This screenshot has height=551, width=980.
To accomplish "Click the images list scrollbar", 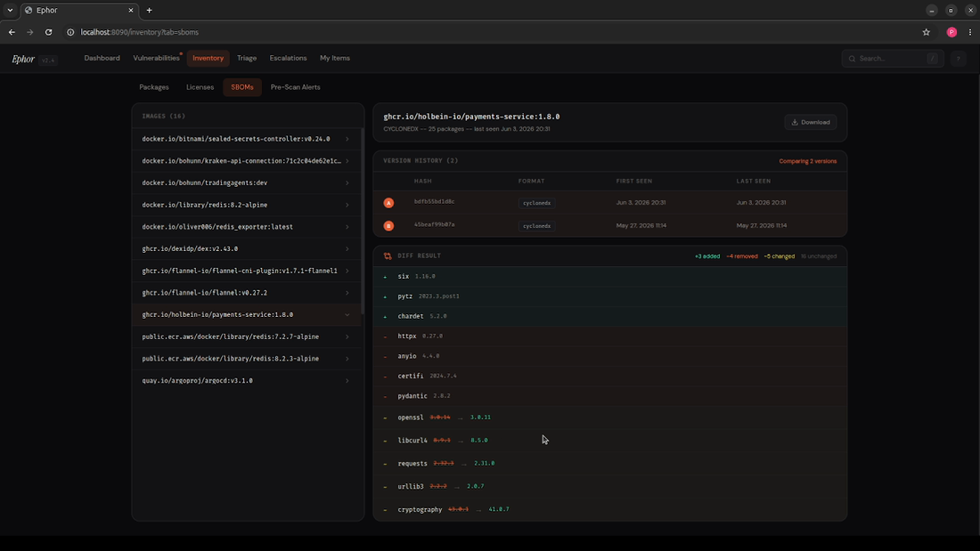I will (x=363, y=219).
